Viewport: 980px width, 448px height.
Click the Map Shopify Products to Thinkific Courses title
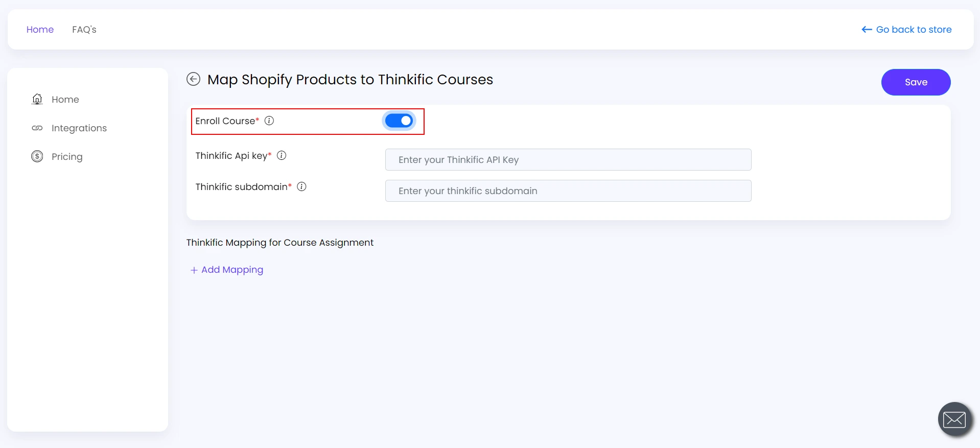(350, 80)
